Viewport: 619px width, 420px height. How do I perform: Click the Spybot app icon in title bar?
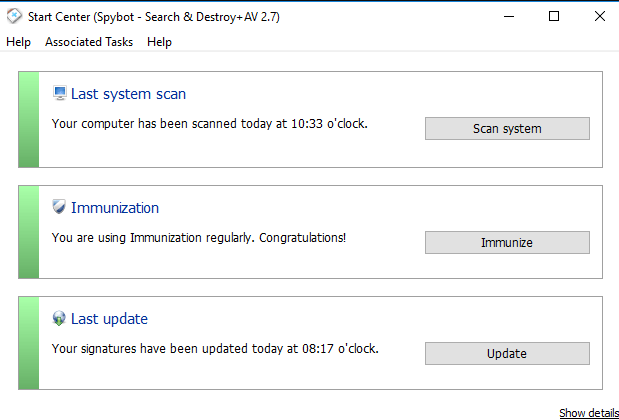click(x=14, y=16)
